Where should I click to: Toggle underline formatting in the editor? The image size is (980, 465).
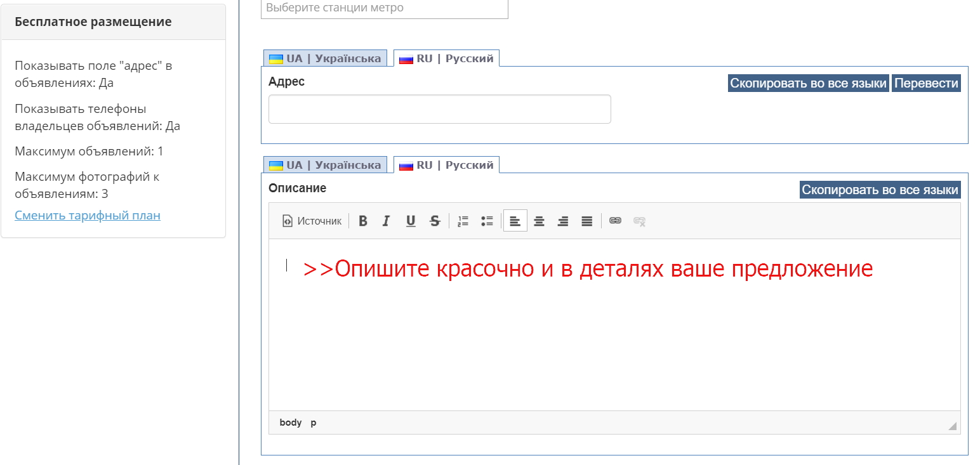tap(411, 221)
